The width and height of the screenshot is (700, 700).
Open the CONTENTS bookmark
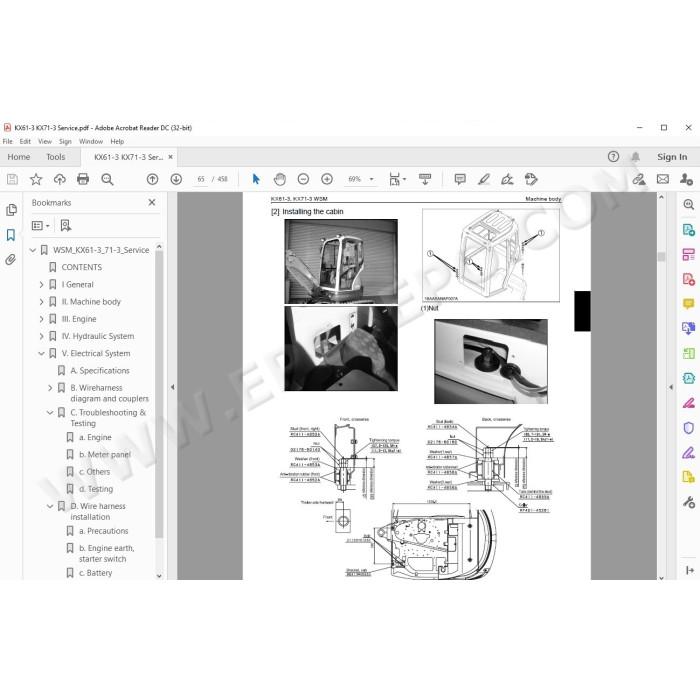pyautogui.click(x=82, y=267)
